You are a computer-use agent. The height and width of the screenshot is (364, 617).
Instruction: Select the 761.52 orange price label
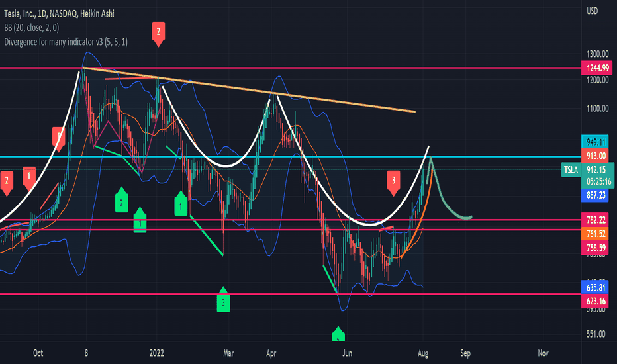pos(595,234)
